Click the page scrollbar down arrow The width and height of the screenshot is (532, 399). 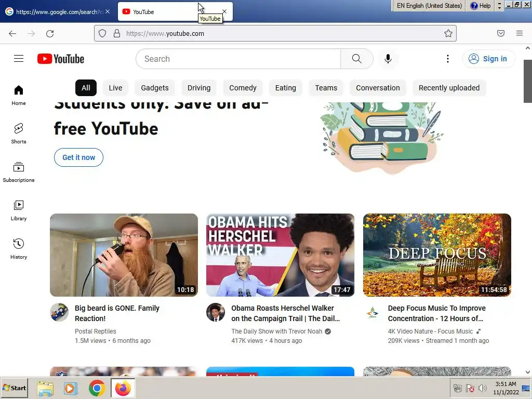[x=528, y=372]
